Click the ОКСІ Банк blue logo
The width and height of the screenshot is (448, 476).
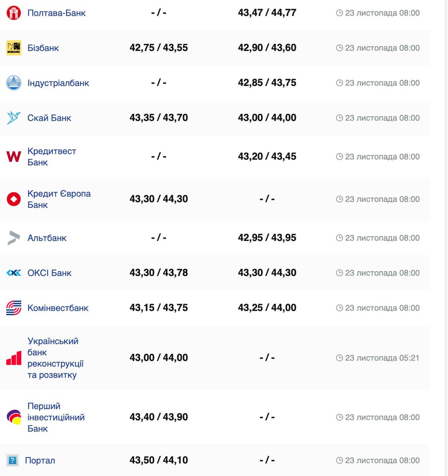pyautogui.click(x=14, y=273)
